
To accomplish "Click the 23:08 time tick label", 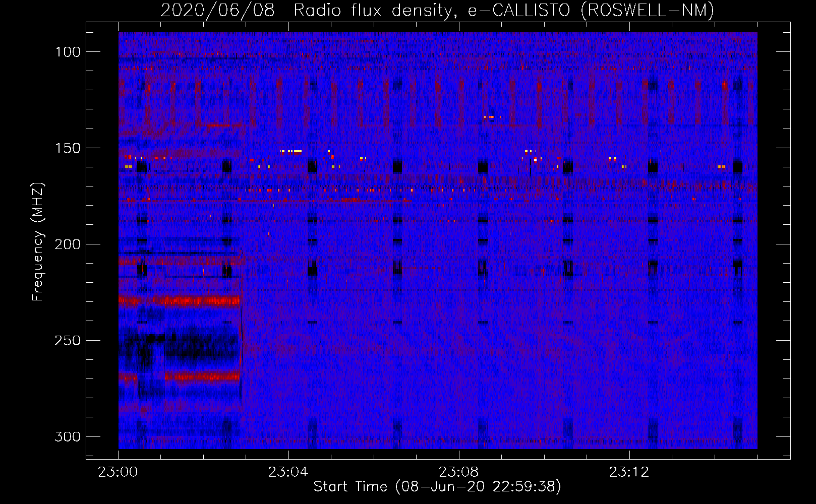I will coord(458,472).
